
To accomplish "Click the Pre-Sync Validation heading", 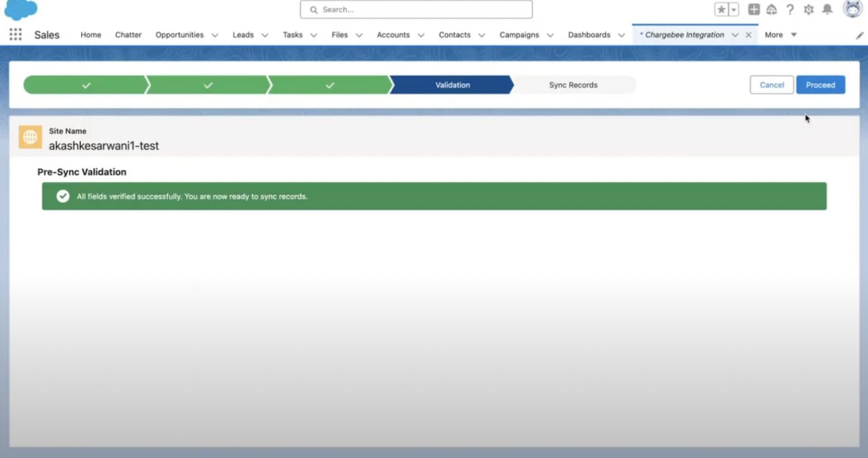I will [82, 172].
